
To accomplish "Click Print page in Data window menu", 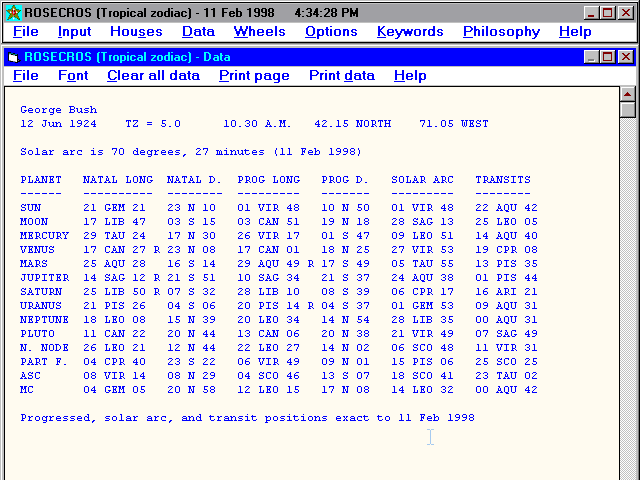I will 254,76.
